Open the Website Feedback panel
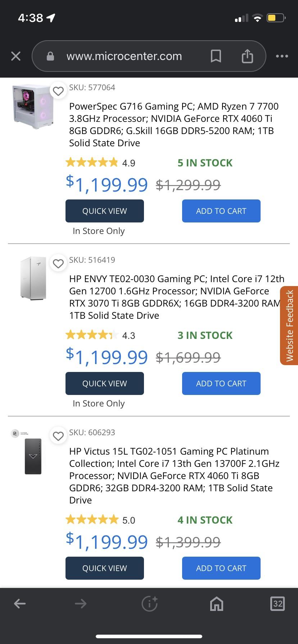 click(289, 325)
